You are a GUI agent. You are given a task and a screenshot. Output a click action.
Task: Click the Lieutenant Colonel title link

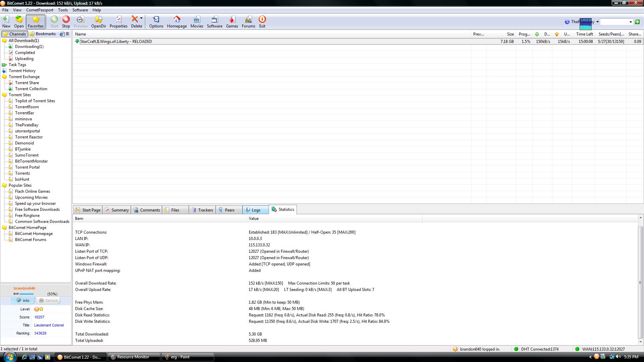(49, 325)
